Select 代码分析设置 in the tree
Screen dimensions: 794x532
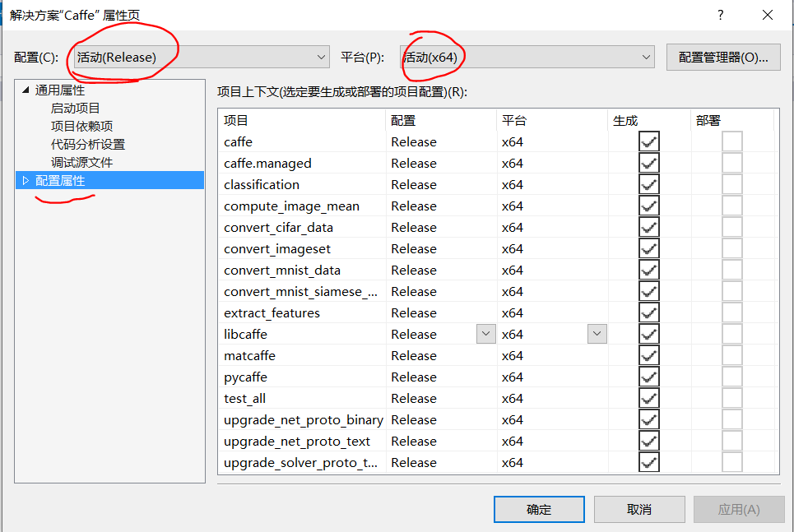pos(87,144)
